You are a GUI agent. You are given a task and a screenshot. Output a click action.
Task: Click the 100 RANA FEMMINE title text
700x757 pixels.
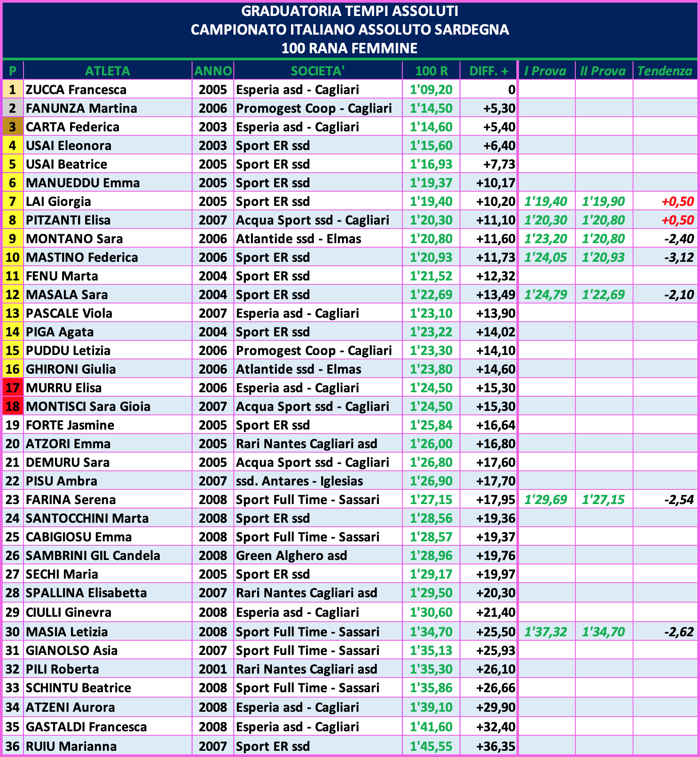tap(350, 48)
